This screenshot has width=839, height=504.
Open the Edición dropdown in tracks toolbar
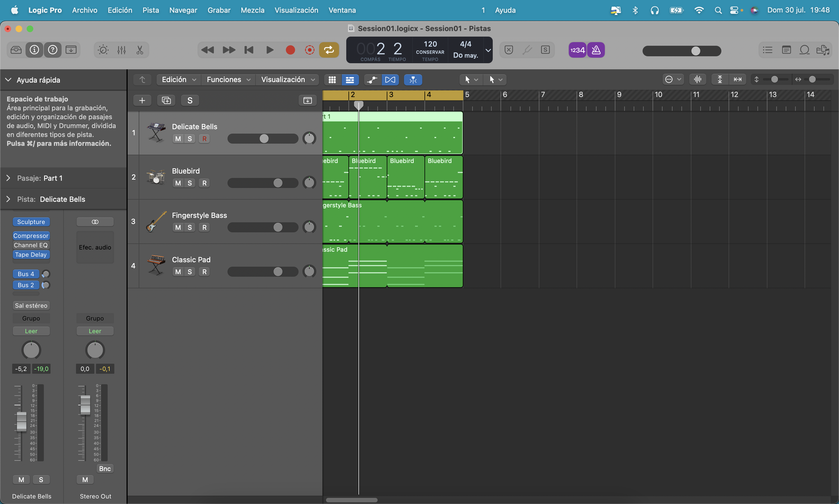[179, 80]
